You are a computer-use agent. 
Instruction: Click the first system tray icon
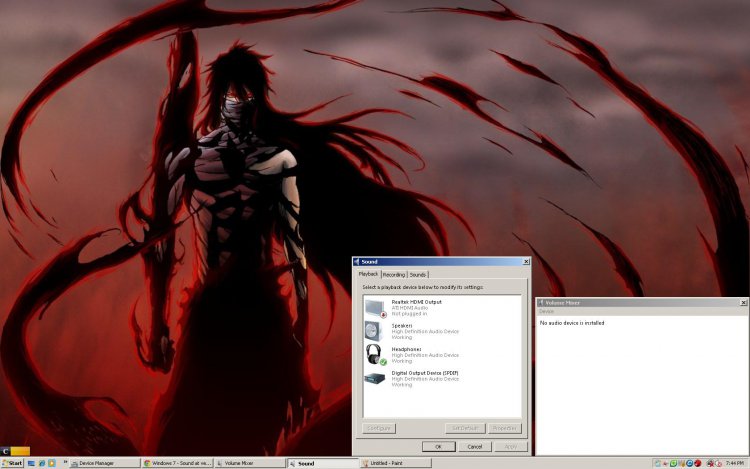click(658, 463)
